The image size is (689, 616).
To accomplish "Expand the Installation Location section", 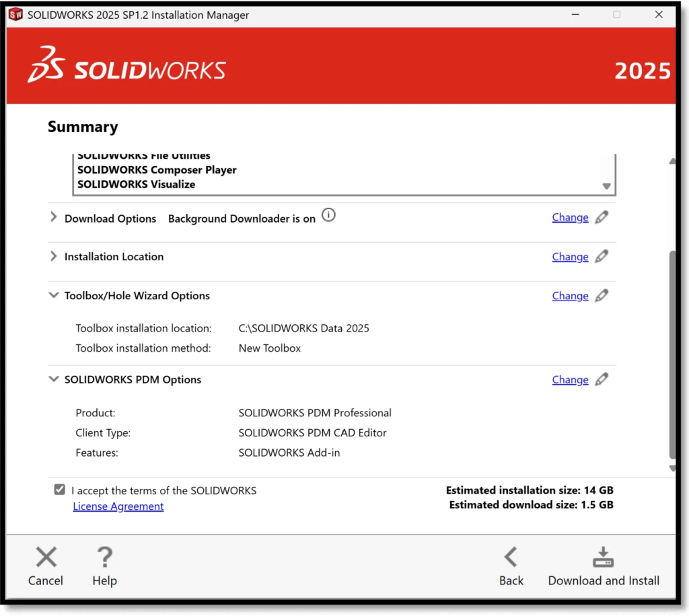I will (54, 256).
